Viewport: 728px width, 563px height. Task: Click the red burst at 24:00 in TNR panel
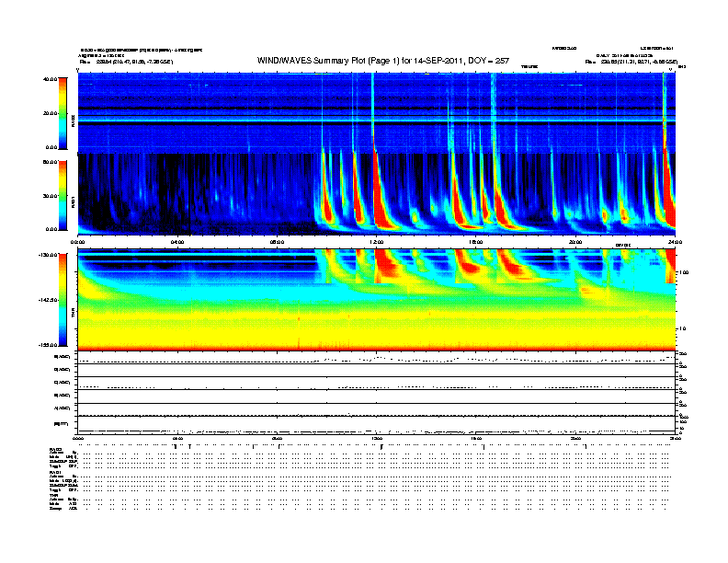(670, 266)
